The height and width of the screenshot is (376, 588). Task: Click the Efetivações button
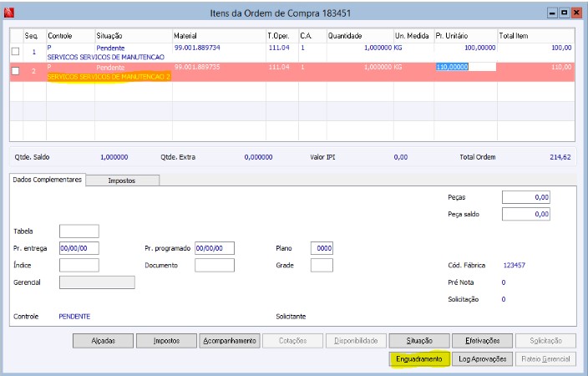(482, 341)
